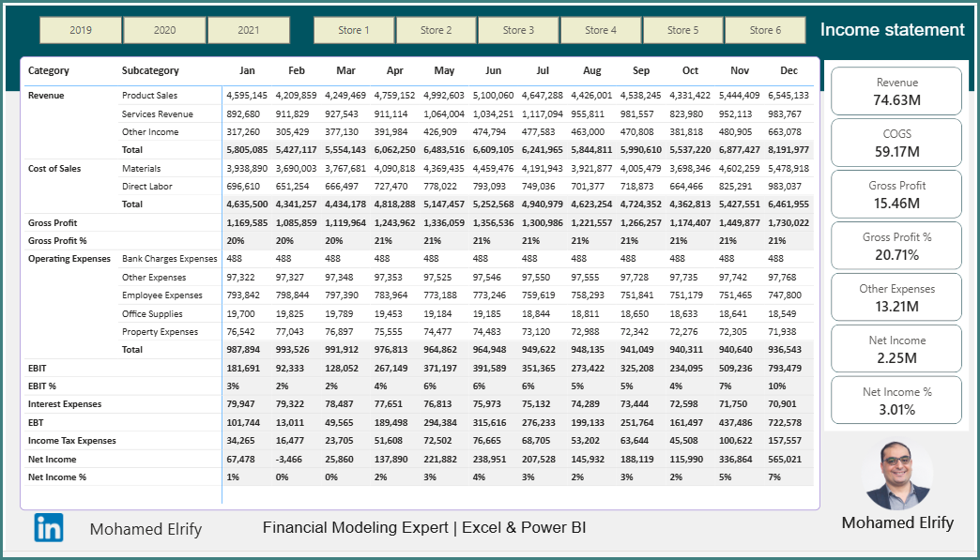Select the Property Expenses subcategory

coord(160,331)
